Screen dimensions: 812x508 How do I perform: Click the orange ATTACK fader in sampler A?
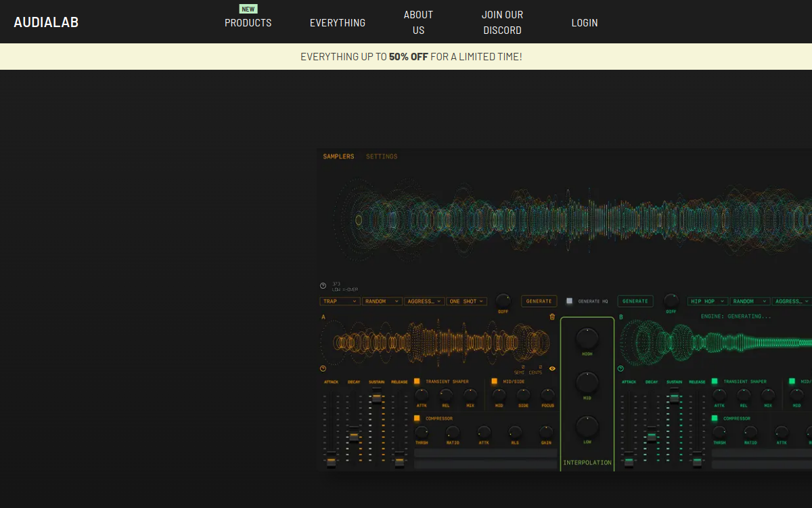[x=331, y=462]
